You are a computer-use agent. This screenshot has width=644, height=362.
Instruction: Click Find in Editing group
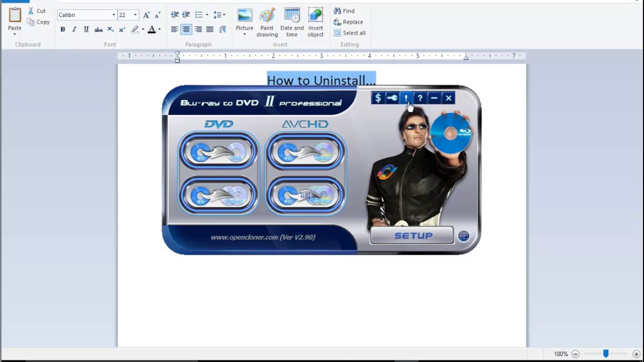click(x=344, y=11)
